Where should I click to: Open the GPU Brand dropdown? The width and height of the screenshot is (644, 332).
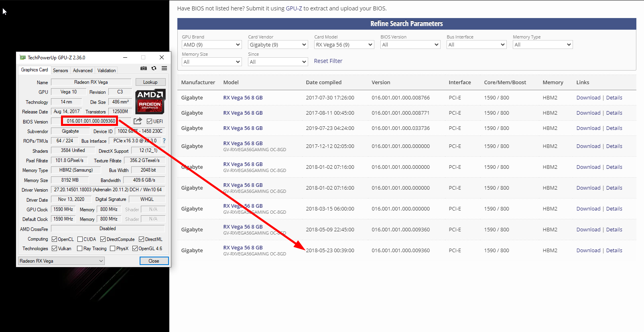pyautogui.click(x=211, y=45)
